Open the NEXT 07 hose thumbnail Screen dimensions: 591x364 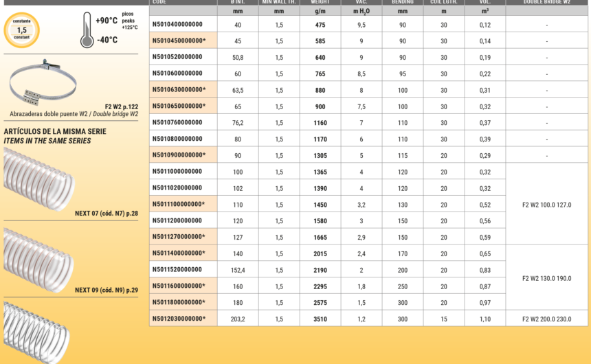pos(38,179)
